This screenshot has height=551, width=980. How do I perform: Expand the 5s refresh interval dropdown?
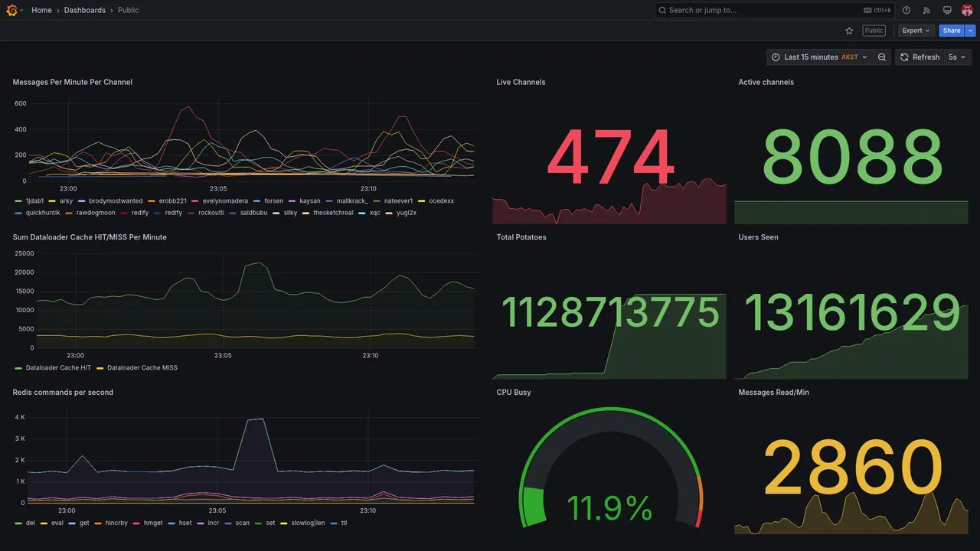(x=957, y=57)
